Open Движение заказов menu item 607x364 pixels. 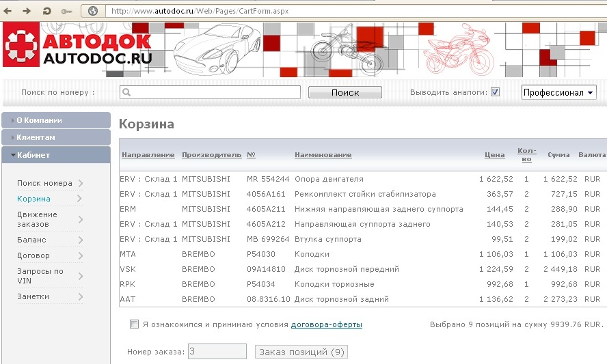pos(38,219)
